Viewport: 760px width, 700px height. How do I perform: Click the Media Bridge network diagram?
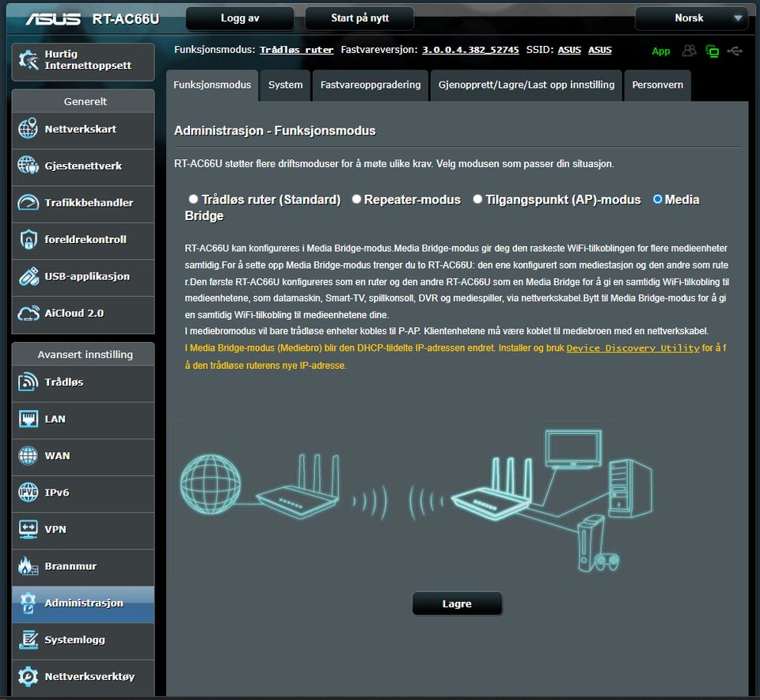[x=434, y=500]
